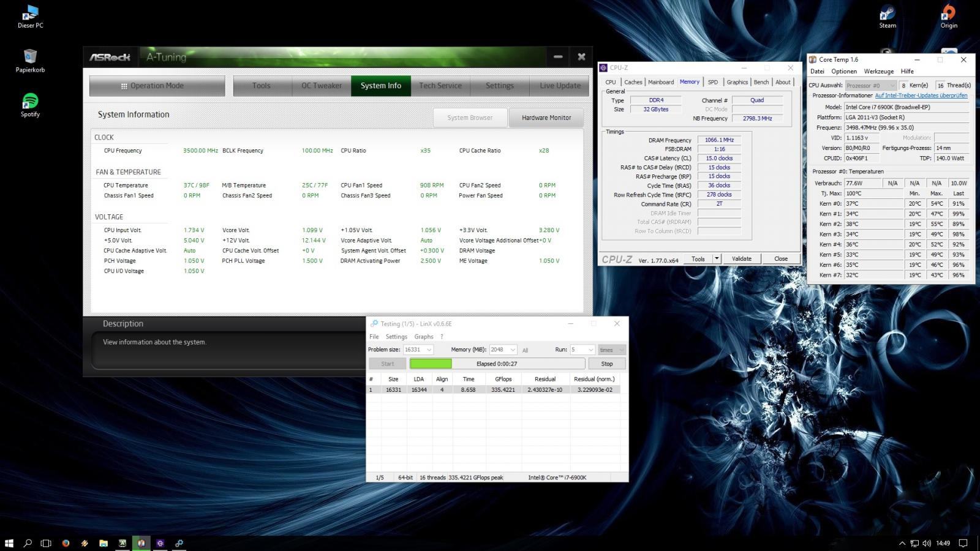
Task: Show hidden system tray icons
Action: click(x=902, y=543)
